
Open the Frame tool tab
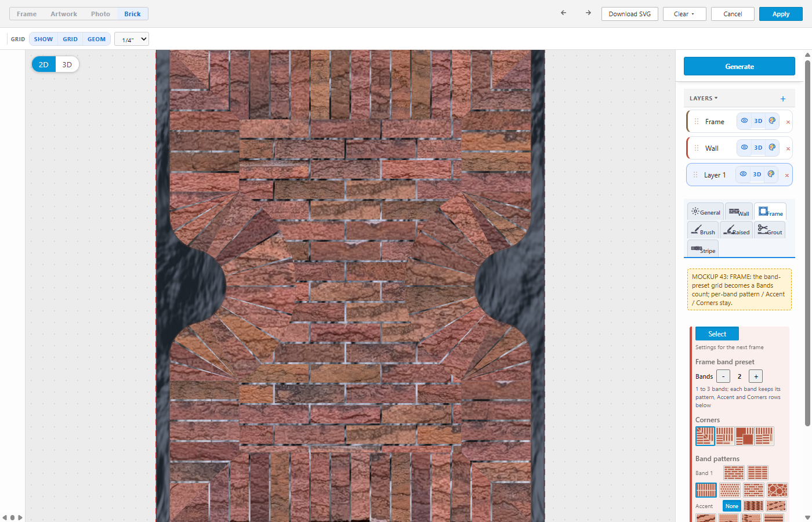(770, 212)
